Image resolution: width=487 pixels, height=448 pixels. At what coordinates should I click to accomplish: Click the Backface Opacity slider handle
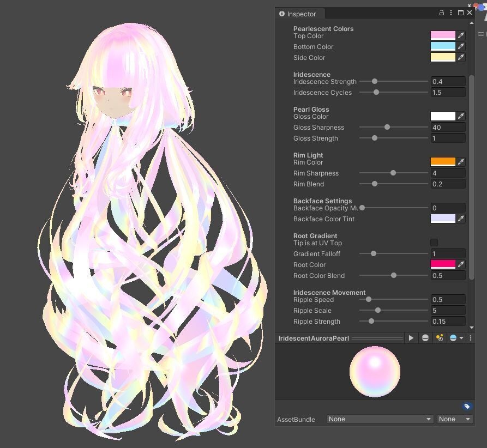coord(362,208)
